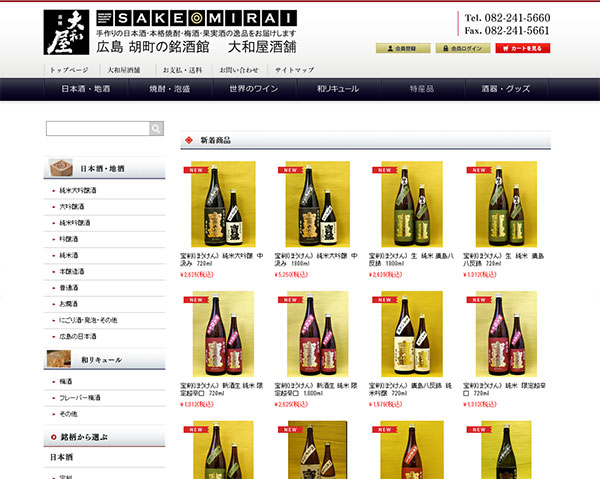Open 生 純米 廣島八反錦 720ml bottle photo

tap(506, 204)
